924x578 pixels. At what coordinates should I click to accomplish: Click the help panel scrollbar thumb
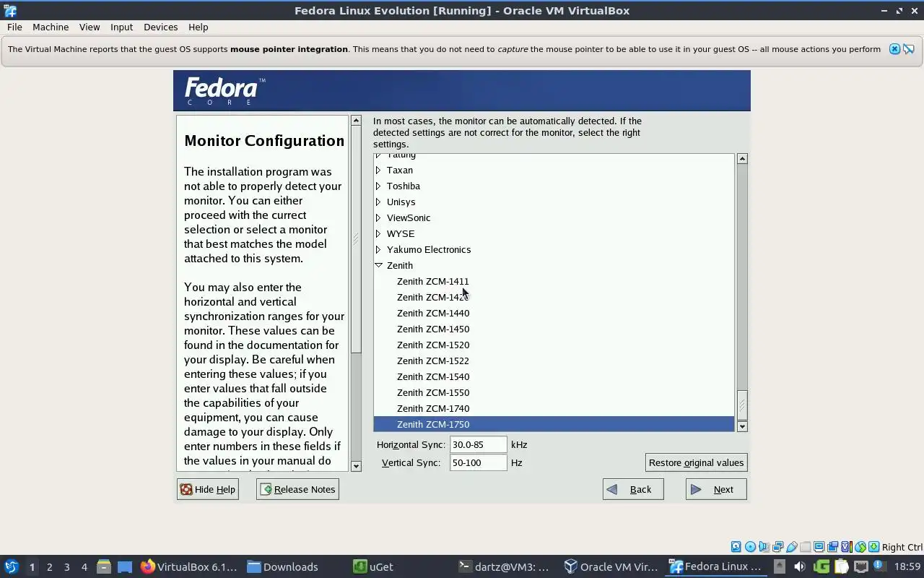pos(356,239)
